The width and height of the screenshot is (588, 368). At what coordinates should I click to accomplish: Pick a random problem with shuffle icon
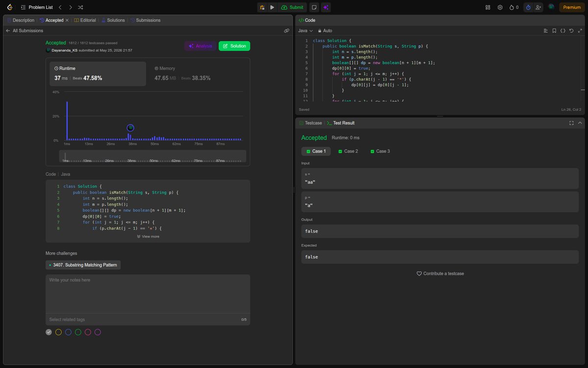tap(80, 7)
